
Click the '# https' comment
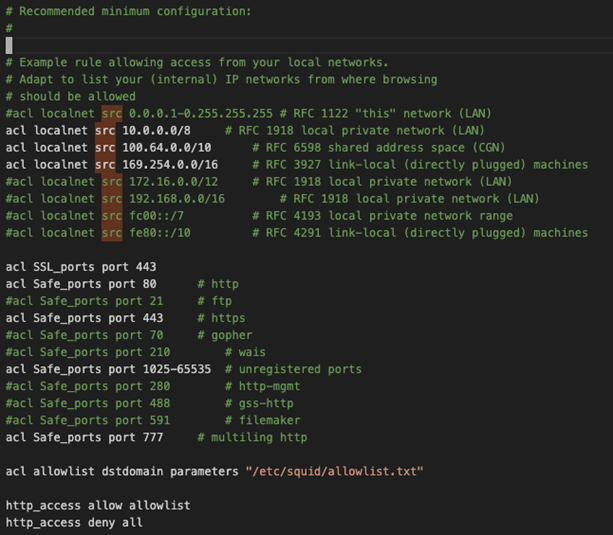[221, 318]
